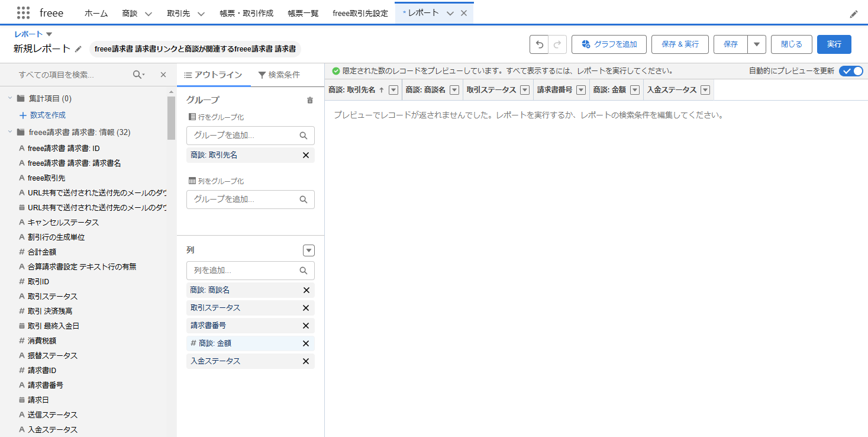Select field キャンセルステータス
Image resolution: width=868 pixels, height=437 pixels.
[63, 222]
